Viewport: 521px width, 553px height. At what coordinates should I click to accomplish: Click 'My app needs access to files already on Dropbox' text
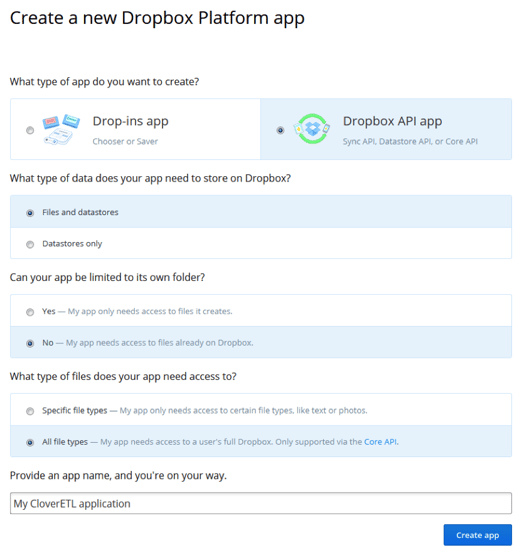point(159,343)
